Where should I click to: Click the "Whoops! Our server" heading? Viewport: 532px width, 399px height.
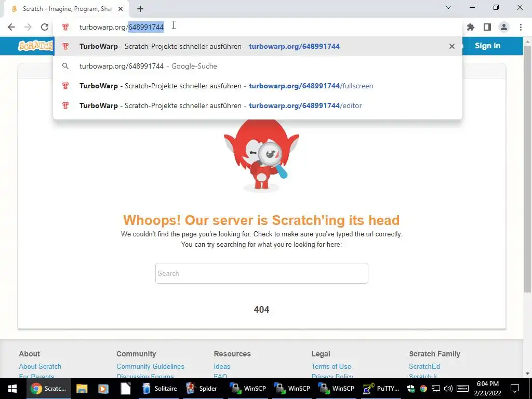[x=261, y=220]
